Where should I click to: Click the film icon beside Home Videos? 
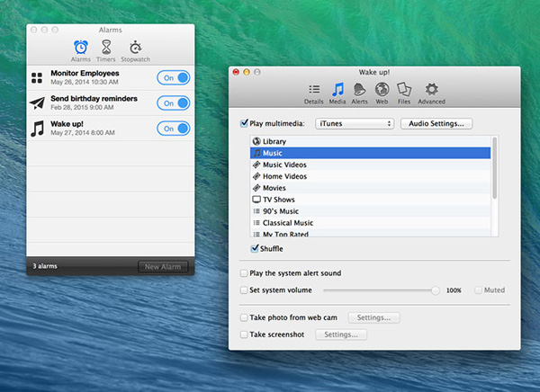coord(256,176)
